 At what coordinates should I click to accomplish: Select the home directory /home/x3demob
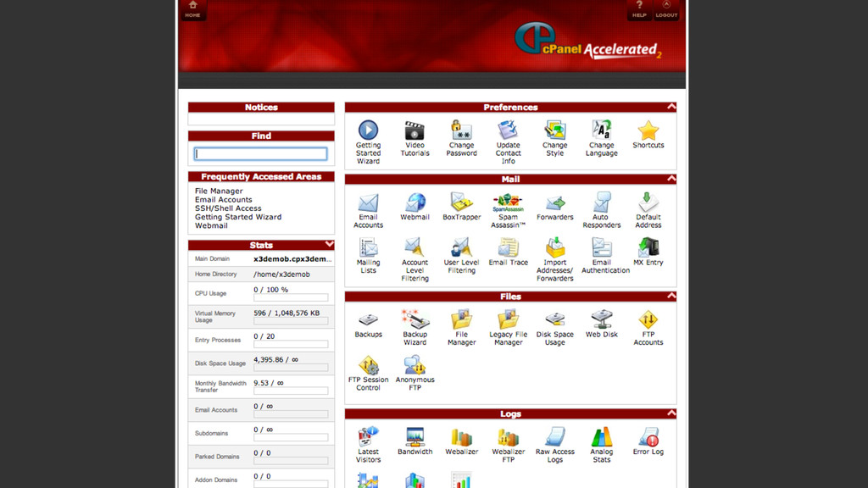pos(281,274)
